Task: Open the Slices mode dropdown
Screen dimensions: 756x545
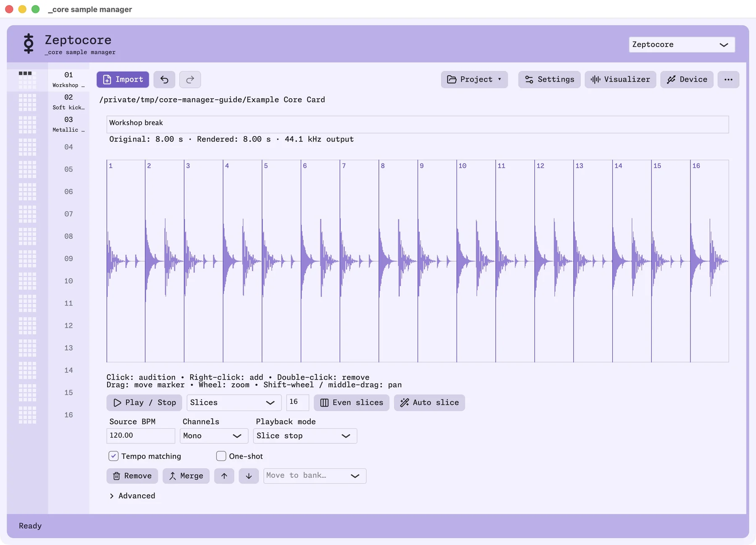Action: tap(234, 402)
